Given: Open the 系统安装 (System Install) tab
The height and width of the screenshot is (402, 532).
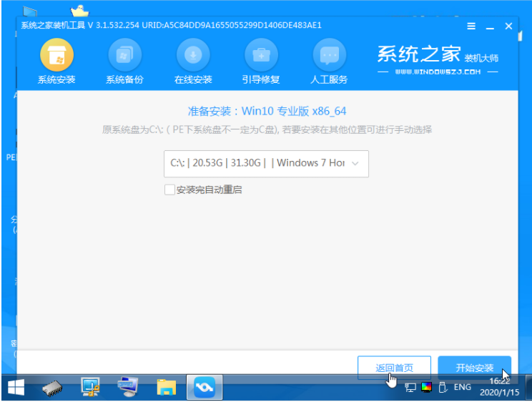Looking at the screenshot, I should (56, 62).
